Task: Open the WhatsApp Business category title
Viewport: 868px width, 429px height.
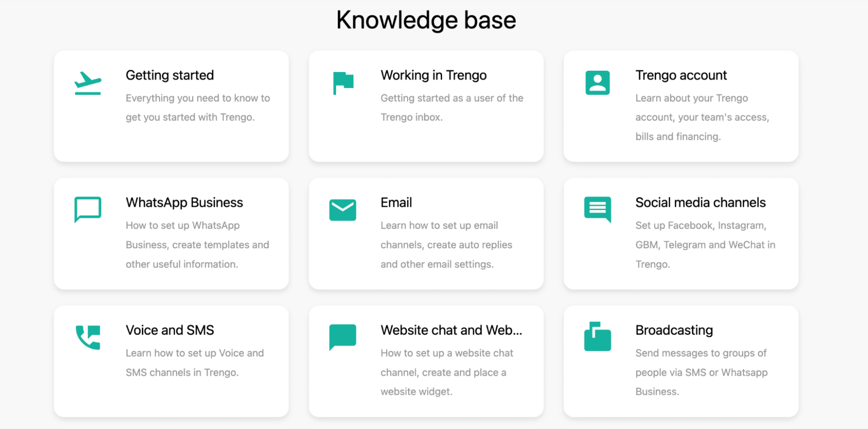Action: (x=184, y=202)
